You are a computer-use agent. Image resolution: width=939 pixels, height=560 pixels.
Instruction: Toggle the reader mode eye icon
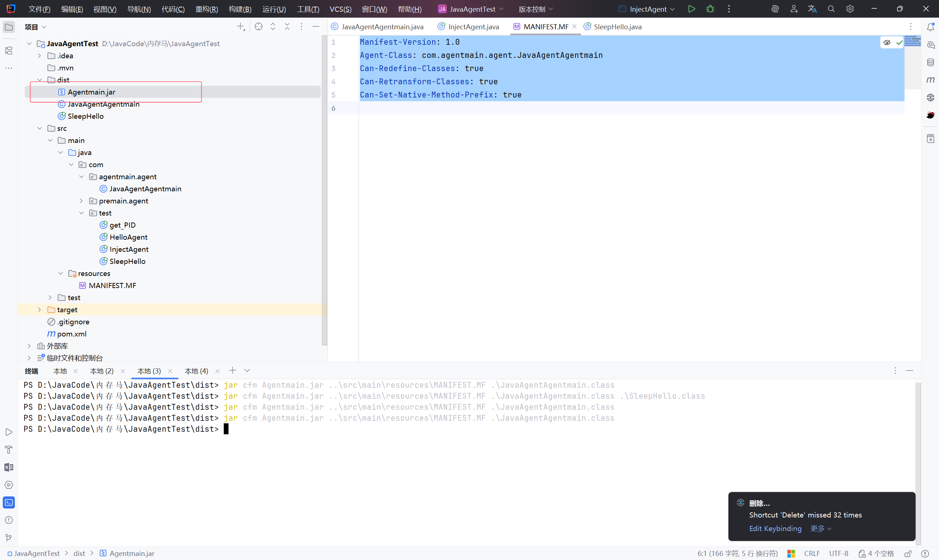pos(887,42)
